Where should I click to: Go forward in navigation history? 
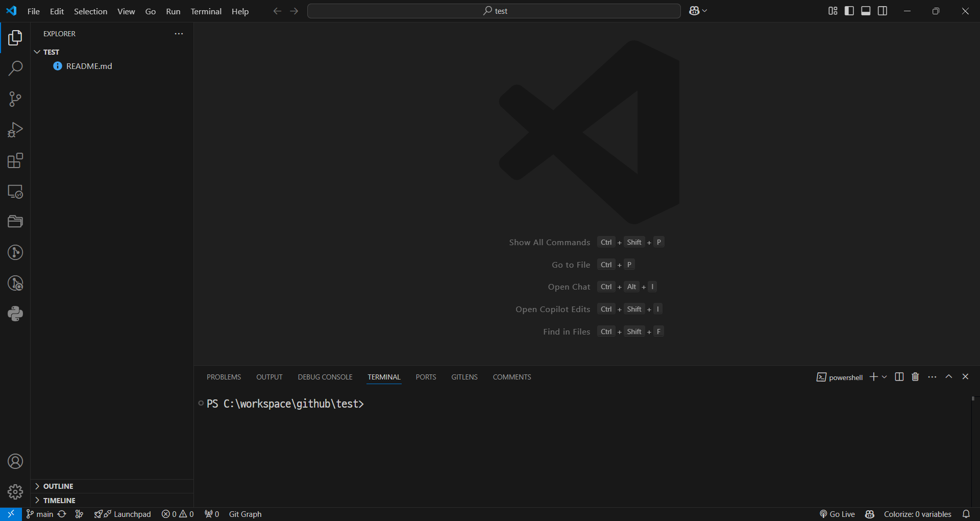294,11
